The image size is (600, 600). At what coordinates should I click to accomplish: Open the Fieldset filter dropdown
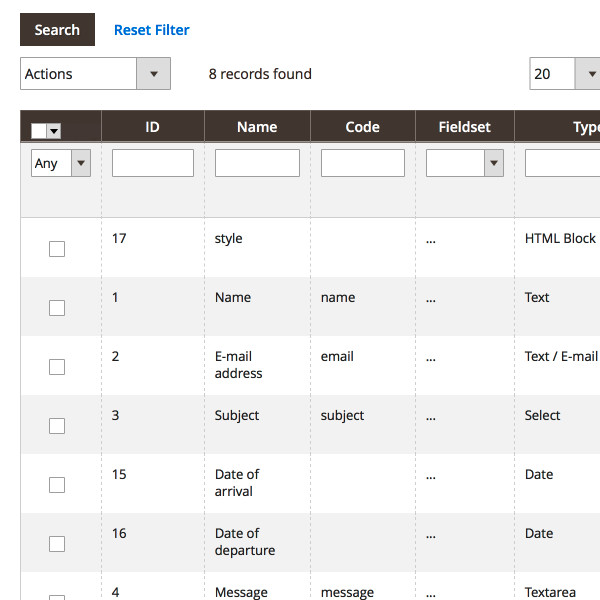pyautogui.click(x=465, y=163)
